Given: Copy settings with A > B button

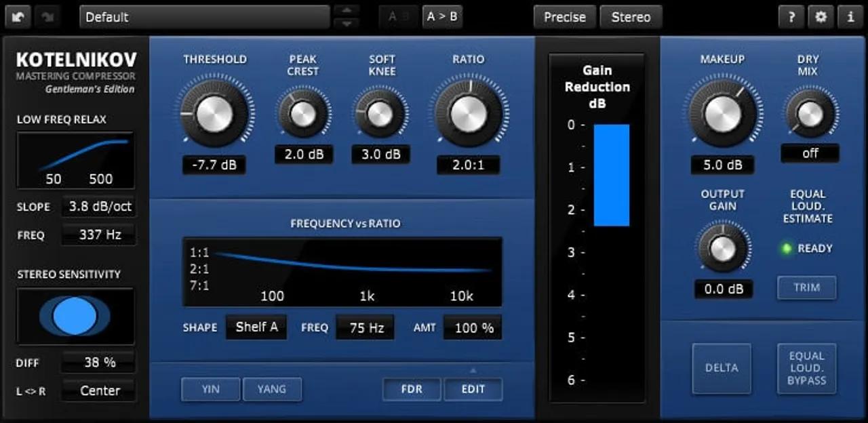Looking at the screenshot, I should click(x=442, y=17).
